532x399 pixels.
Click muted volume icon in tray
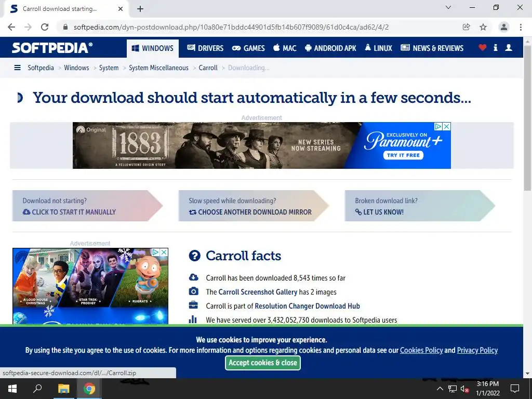(464, 389)
